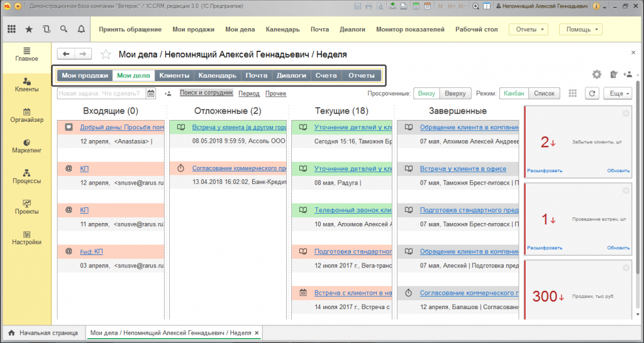
Task: Open the Органайзер section in the sidebar
Action: (26, 116)
